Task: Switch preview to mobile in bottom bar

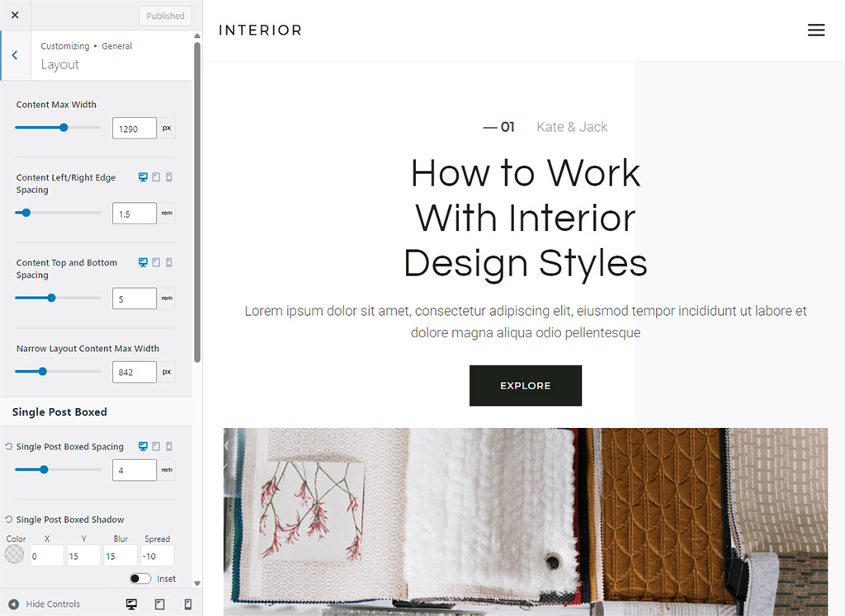Action: 187,604
